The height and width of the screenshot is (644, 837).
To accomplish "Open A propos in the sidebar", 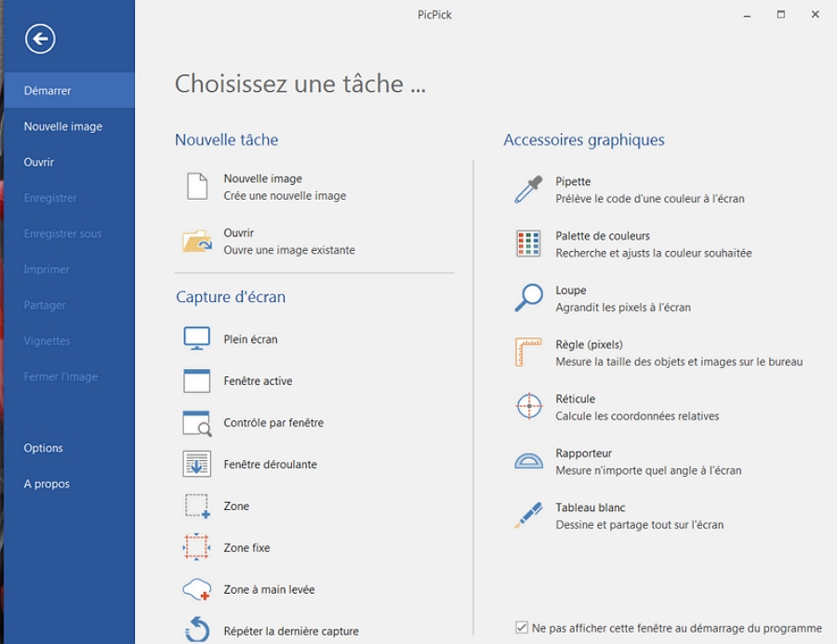I will [69, 483].
